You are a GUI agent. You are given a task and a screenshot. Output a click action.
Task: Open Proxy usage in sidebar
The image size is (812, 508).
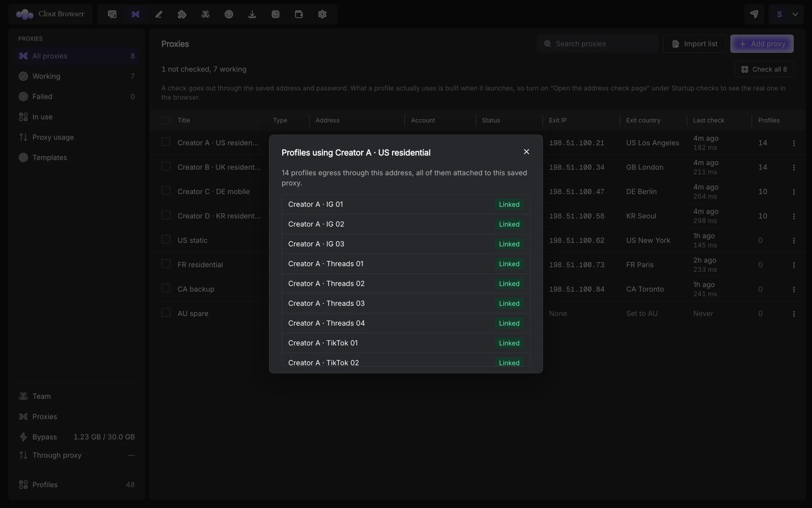pyautogui.click(x=77, y=137)
